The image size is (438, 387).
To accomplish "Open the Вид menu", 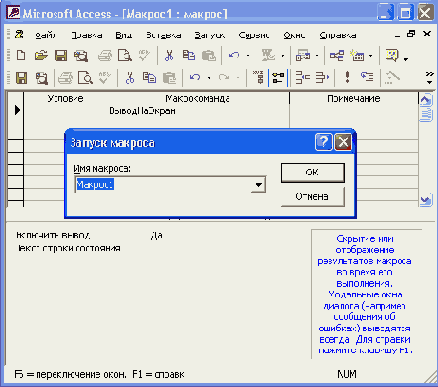I will (x=124, y=35).
